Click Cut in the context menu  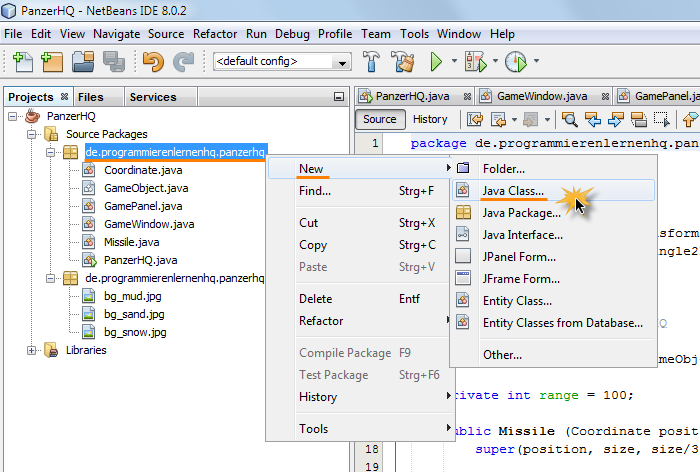[360, 223]
